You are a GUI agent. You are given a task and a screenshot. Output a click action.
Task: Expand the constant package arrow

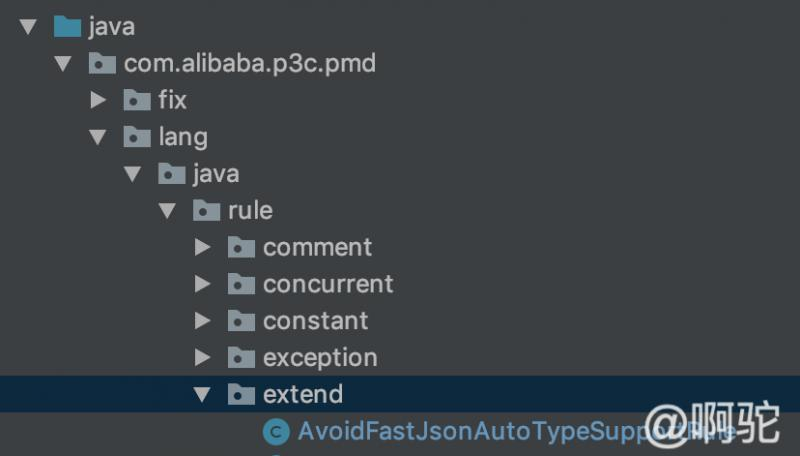[x=203, y=321]
